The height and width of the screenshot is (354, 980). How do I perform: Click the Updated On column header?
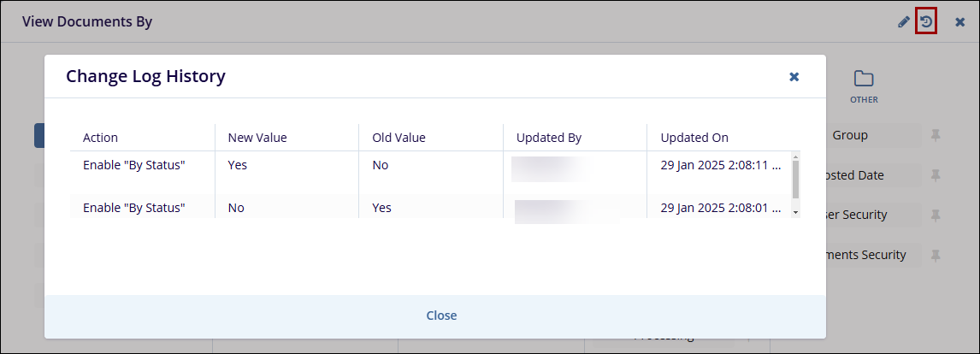694,138
